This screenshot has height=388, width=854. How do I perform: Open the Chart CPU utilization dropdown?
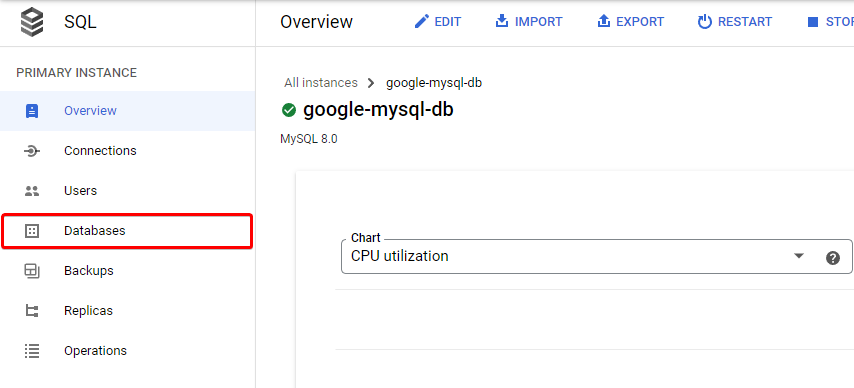coord(596,256)
